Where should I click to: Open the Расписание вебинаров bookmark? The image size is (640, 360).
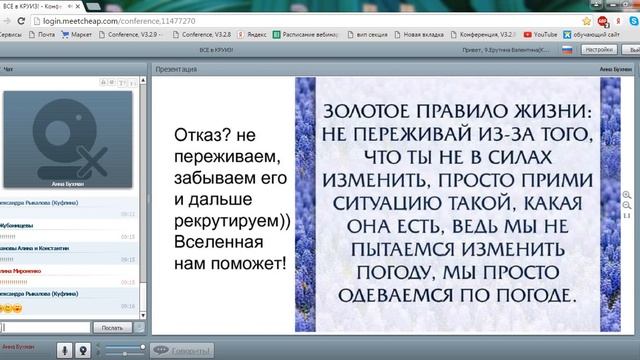[306, 35]
